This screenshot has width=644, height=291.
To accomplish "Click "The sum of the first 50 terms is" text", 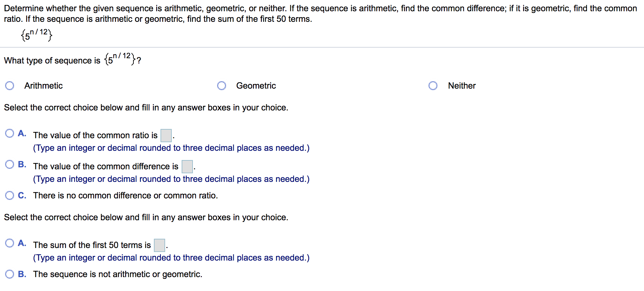I will [x=92, y=245].
